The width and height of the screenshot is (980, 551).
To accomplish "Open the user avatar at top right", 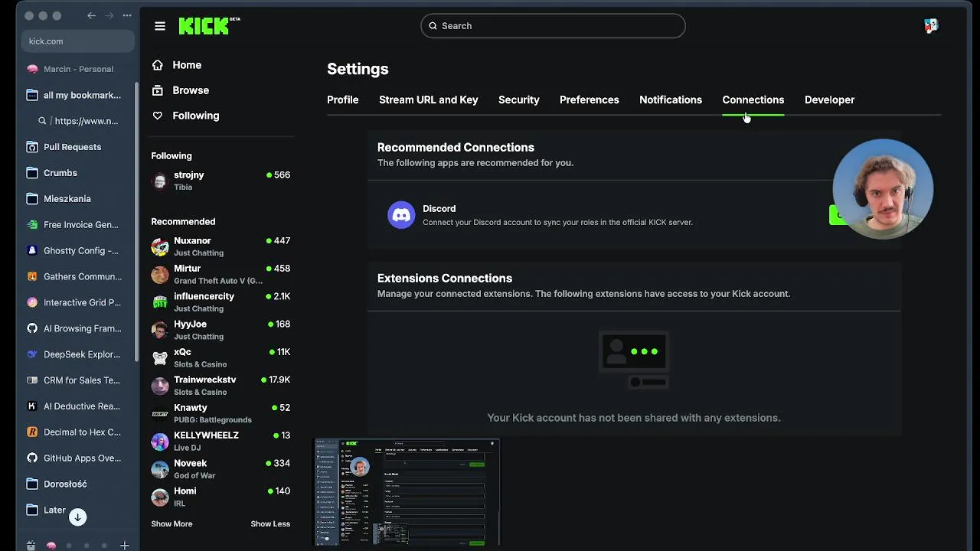I will click(x=931, y=26).
